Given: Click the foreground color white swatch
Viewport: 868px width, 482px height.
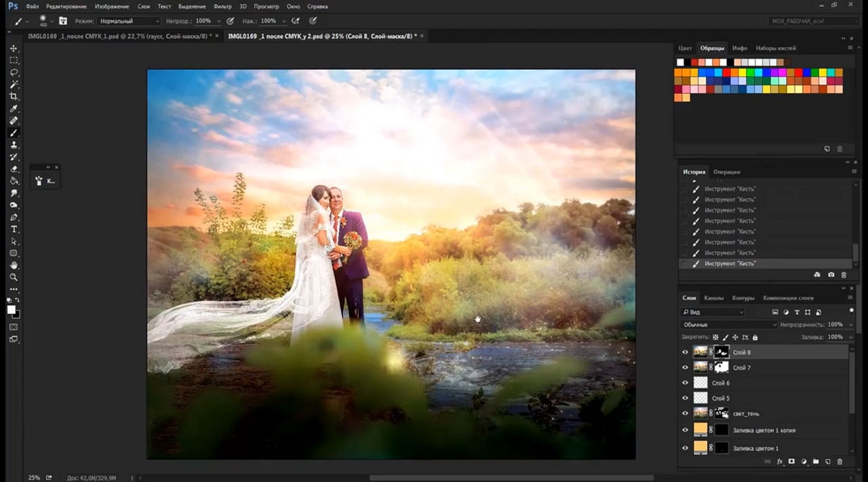Looking at the screenshot, I should point(12,310).
